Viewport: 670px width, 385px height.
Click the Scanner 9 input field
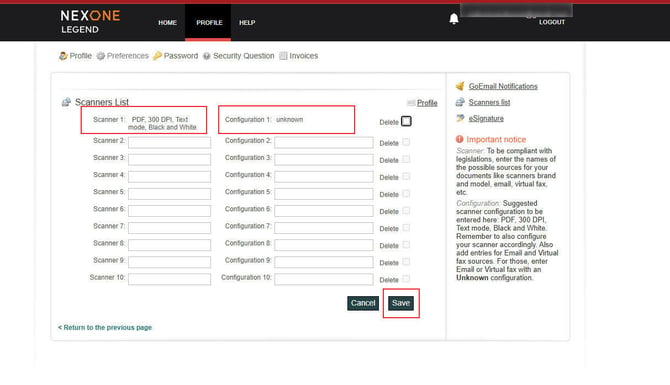click(169, 262)
